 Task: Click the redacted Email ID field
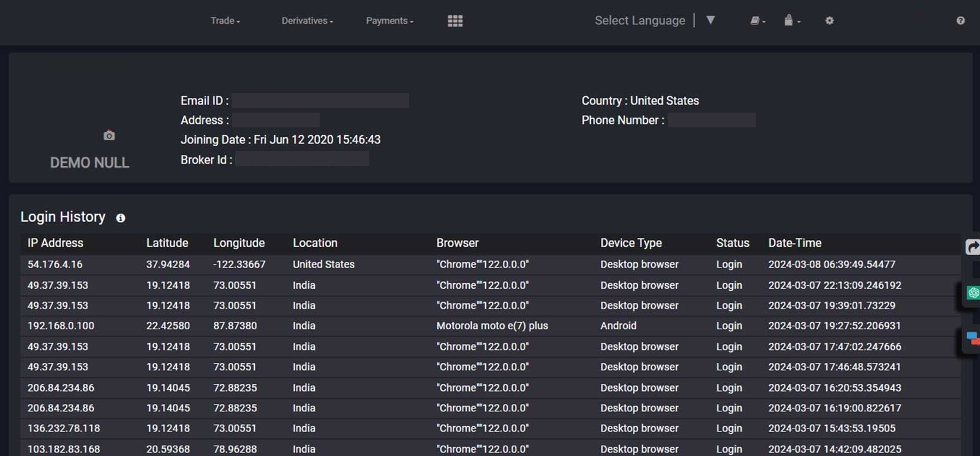pyautogui.click(x=320, y=101)
